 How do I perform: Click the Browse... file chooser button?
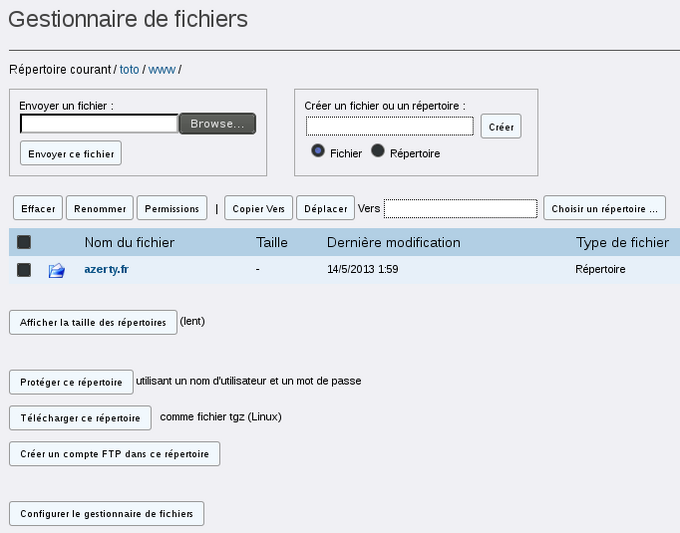217,124
